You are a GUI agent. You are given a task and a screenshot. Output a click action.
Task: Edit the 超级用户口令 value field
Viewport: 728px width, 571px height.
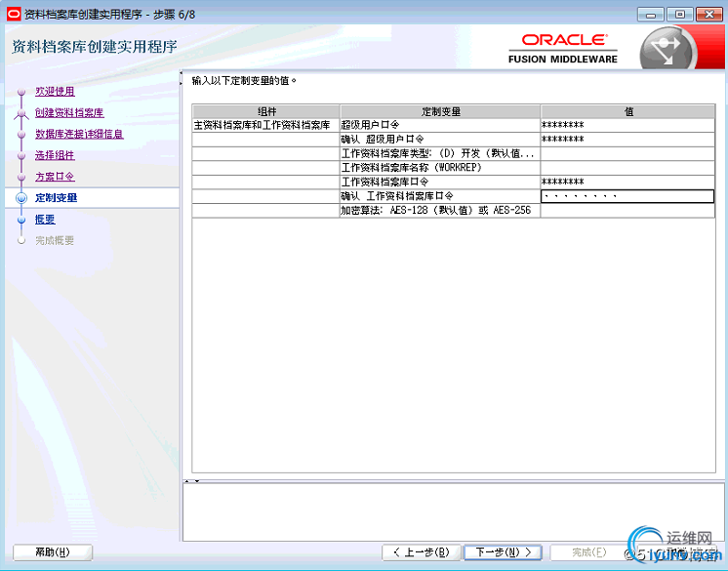coord(627,125)
